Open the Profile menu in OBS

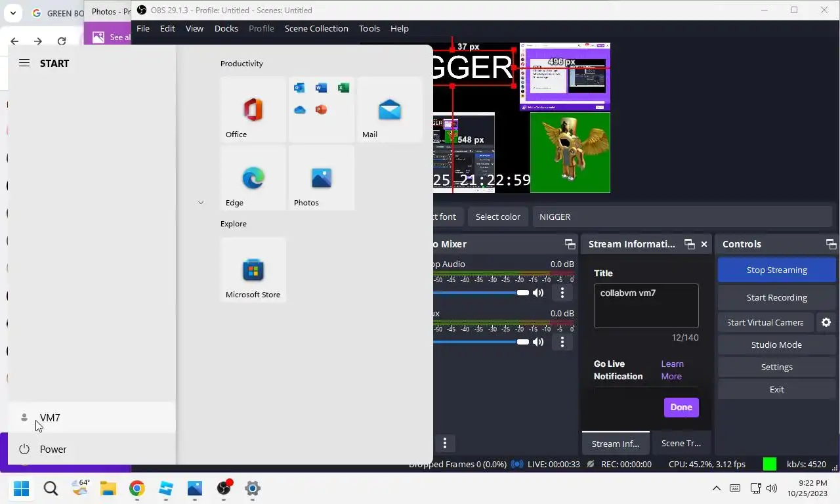point(261,28)
